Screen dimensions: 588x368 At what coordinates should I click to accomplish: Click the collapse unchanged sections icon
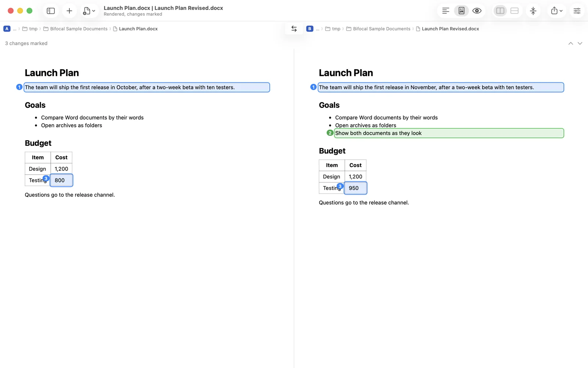533,11
